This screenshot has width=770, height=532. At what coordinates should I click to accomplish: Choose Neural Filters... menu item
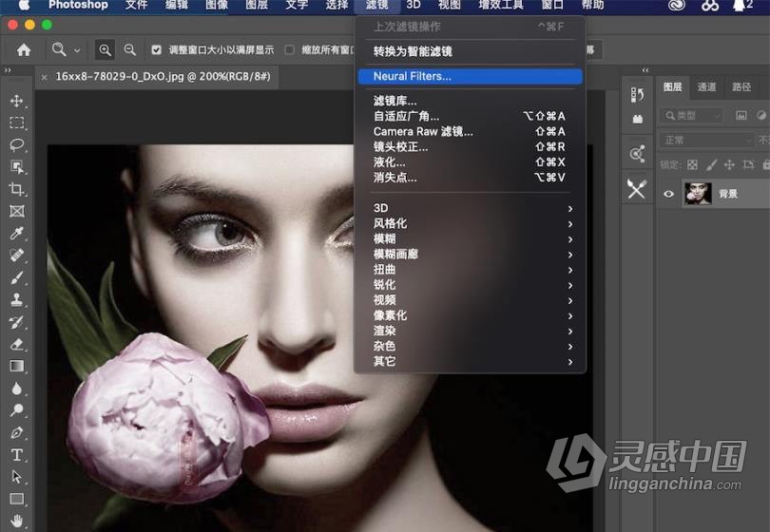pyautogui.click(x=470, y=76)
